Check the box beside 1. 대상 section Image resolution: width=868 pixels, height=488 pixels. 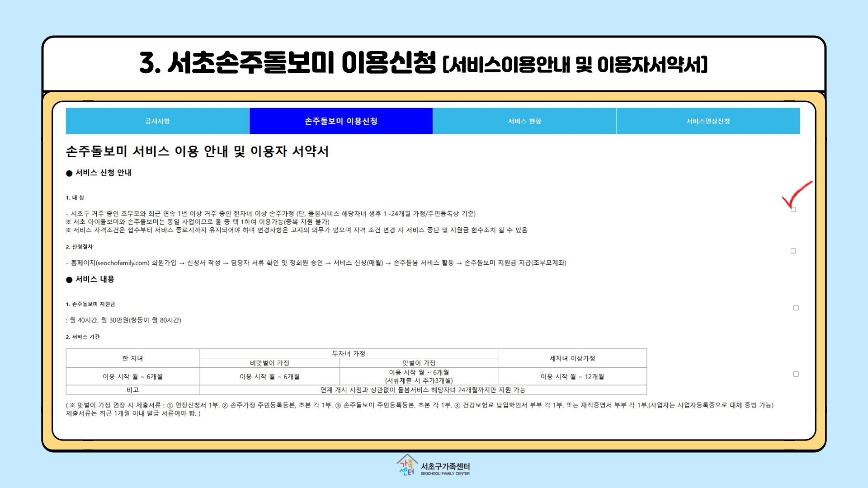tap(793, 210)
